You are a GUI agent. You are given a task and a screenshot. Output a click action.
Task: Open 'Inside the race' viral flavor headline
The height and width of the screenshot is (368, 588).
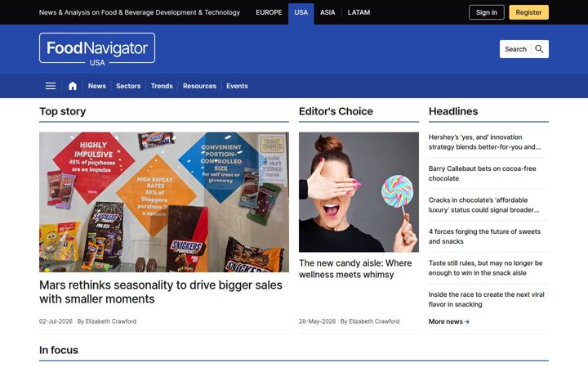[487, 299]
